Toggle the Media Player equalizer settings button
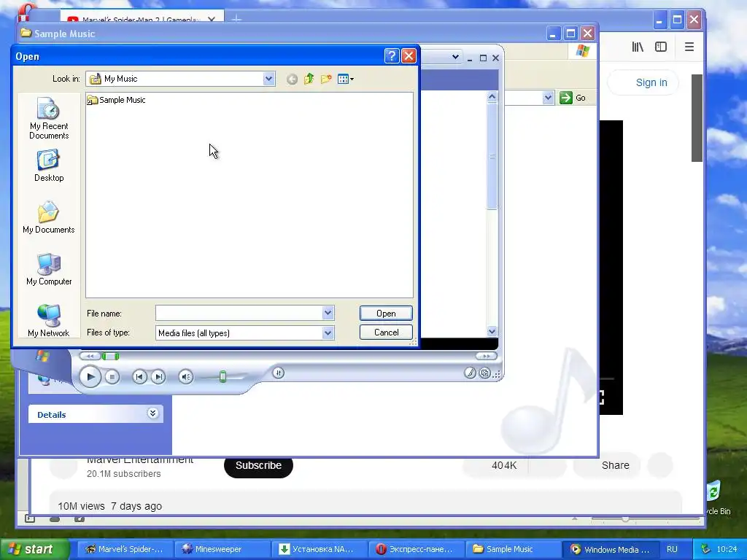 tap(279, 373)
